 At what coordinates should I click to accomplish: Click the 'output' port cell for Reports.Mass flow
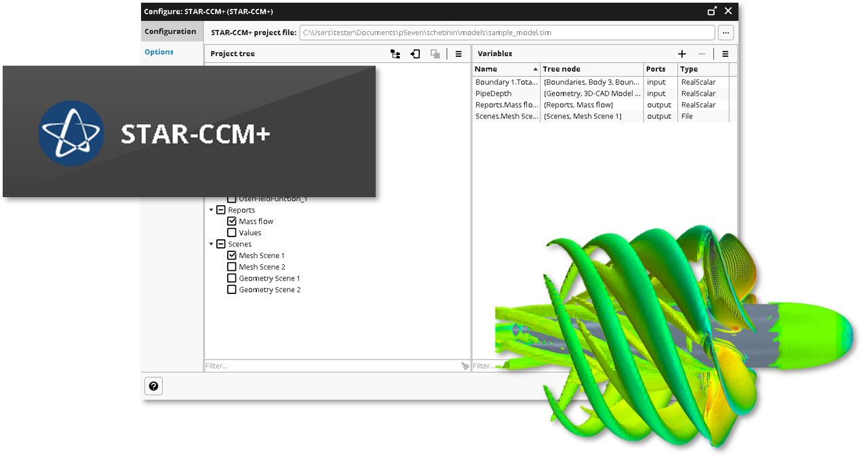click(661, 105)
